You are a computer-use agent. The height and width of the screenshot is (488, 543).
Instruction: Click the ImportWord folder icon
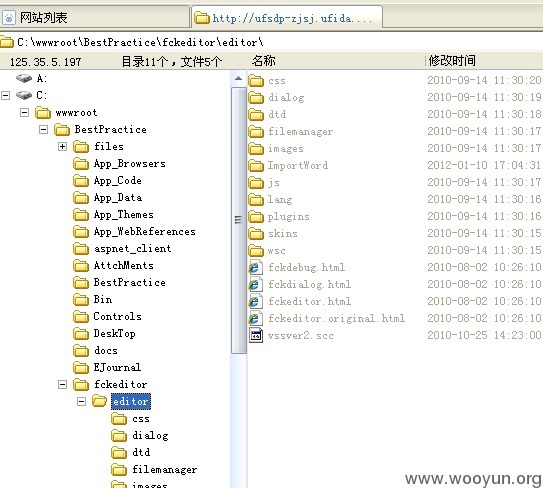coord(256,166)
